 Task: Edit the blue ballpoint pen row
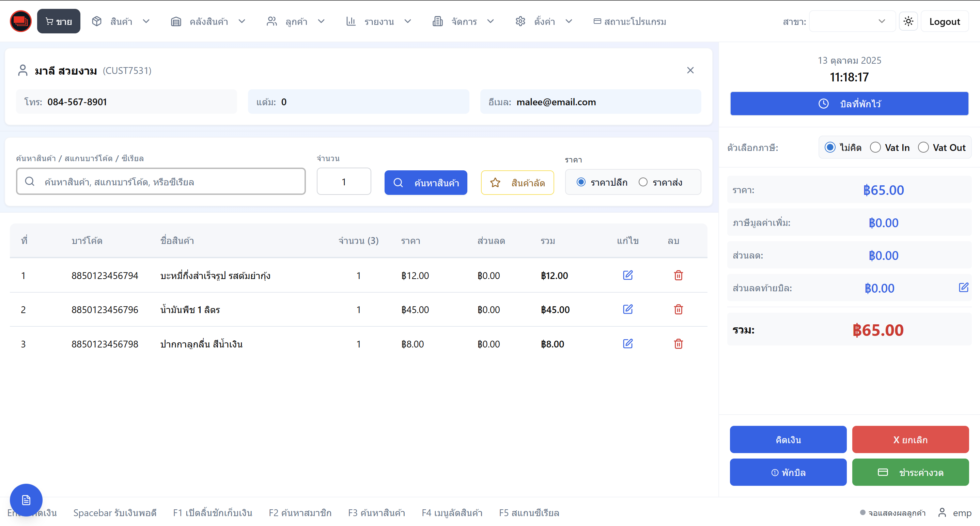[x=628, y=344]
